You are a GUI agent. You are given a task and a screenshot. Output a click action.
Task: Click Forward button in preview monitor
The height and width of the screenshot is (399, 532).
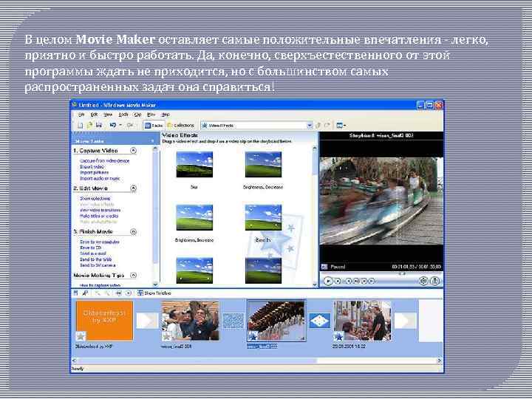[372, 281]
